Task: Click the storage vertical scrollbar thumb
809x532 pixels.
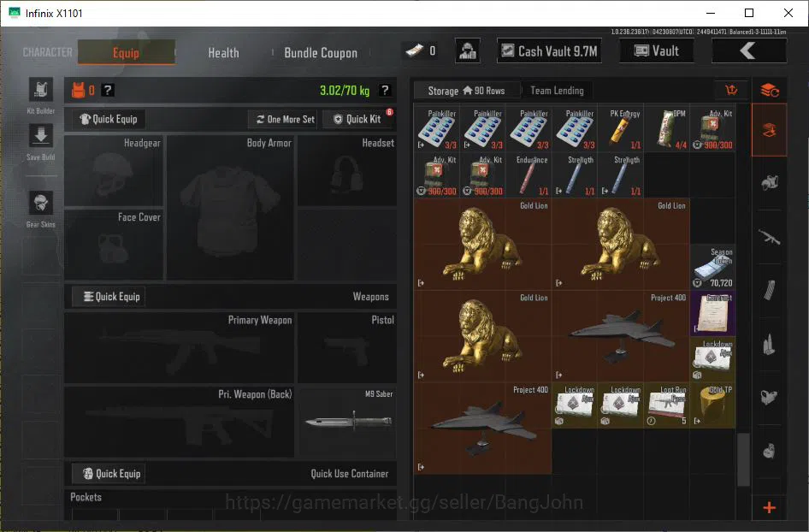Action: point(743,459)
